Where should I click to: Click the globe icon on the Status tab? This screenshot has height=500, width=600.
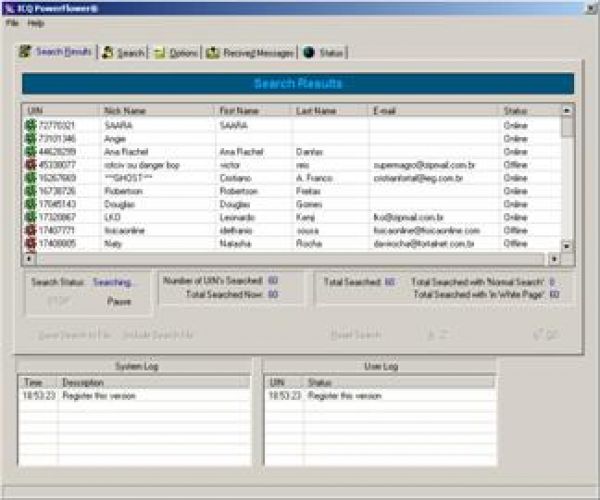click(308, 53)
